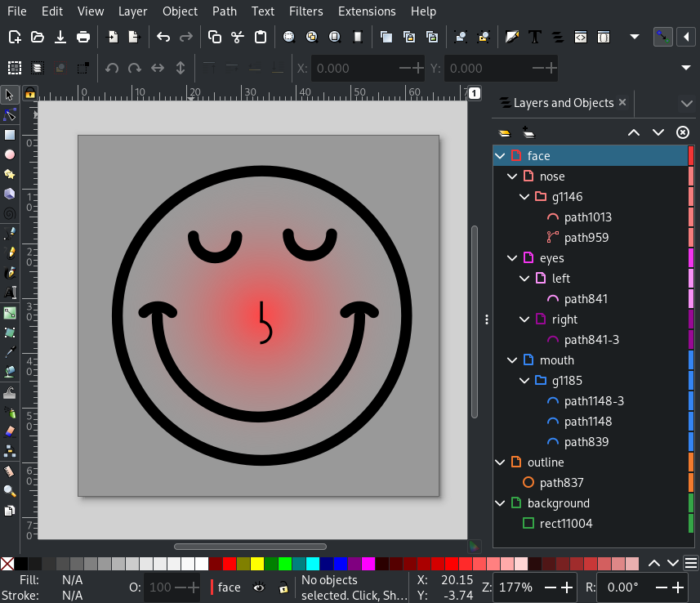The width and height of the screenshot is (700, 603).
Task: Raise selection using the up arrow in Layers panel
Action: [x=634, y=132]
